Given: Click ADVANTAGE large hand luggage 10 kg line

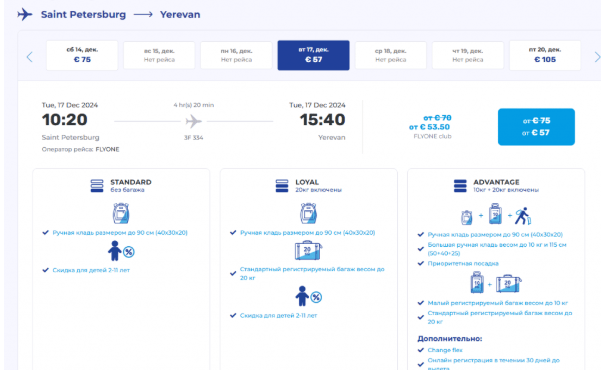Looking at the screenshot, I should pyautogui.click(x=497, y=249).
